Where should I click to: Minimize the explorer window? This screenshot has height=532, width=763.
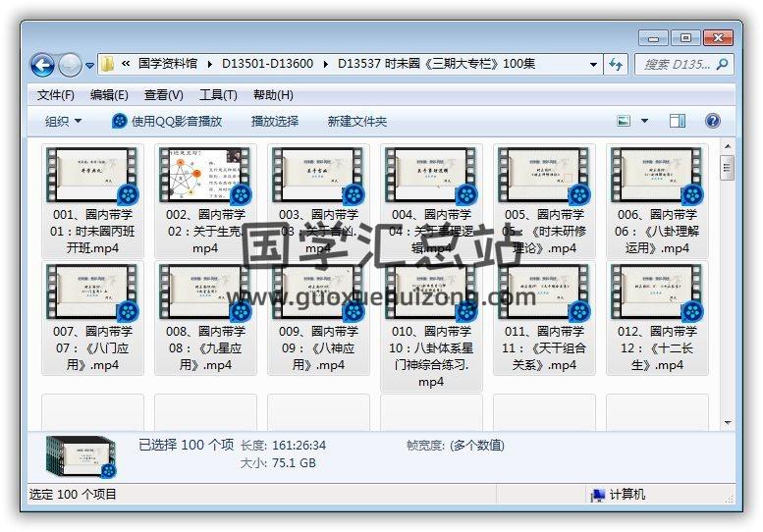pos(654,38)
